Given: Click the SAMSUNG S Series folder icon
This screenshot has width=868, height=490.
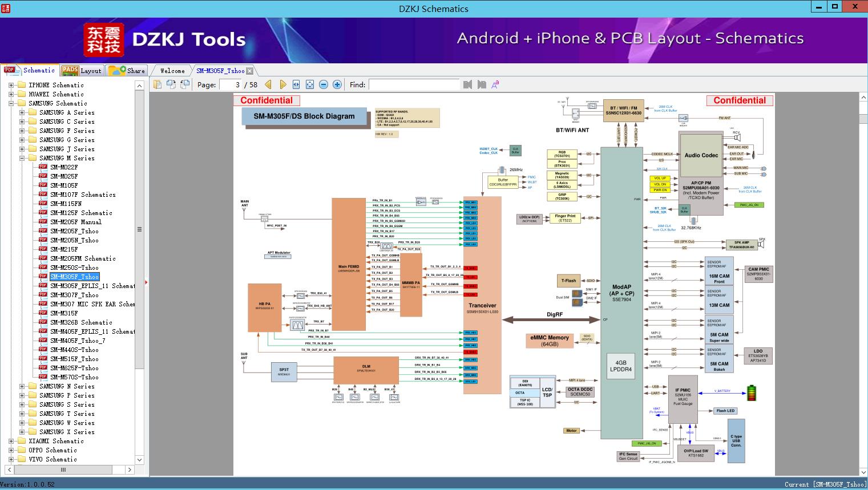Looking at the screenshot, I should 33,404.
